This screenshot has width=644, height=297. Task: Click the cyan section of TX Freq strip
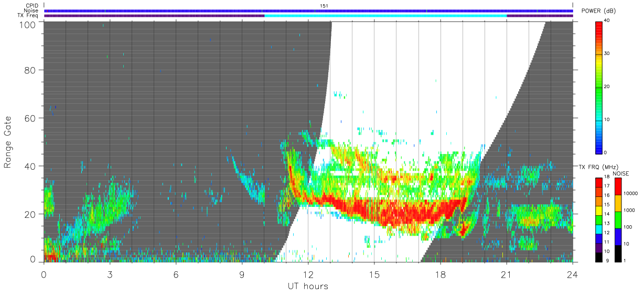pyautogui.click(x=385, y=16)
